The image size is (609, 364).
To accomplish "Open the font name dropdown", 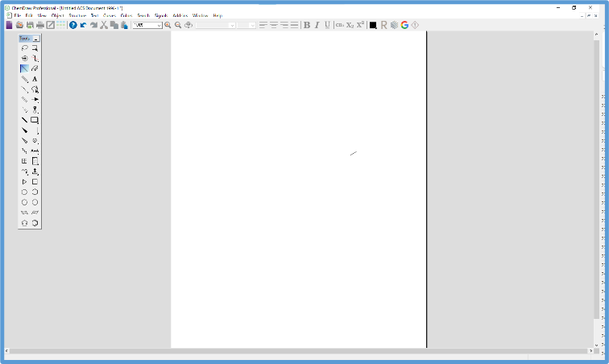I will (232, 25).
